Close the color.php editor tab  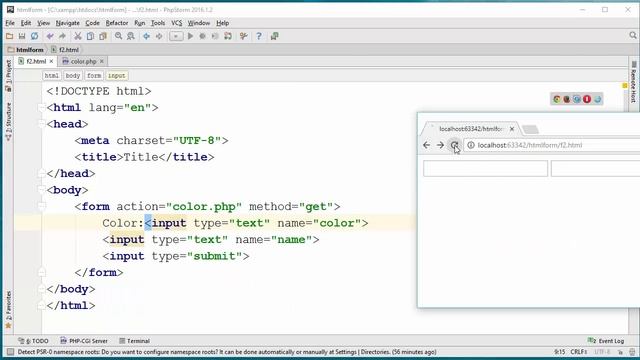pos(102,61)
